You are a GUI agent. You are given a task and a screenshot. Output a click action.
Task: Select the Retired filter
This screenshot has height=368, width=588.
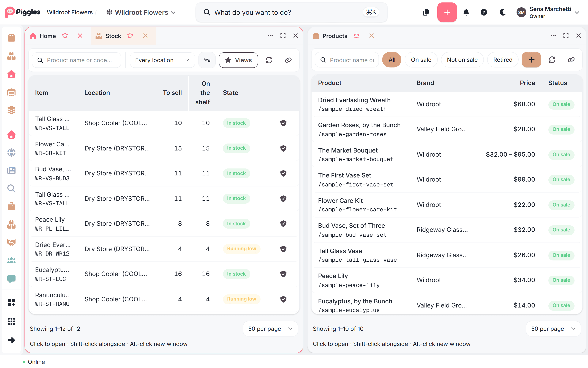click(x=502, y=60)
